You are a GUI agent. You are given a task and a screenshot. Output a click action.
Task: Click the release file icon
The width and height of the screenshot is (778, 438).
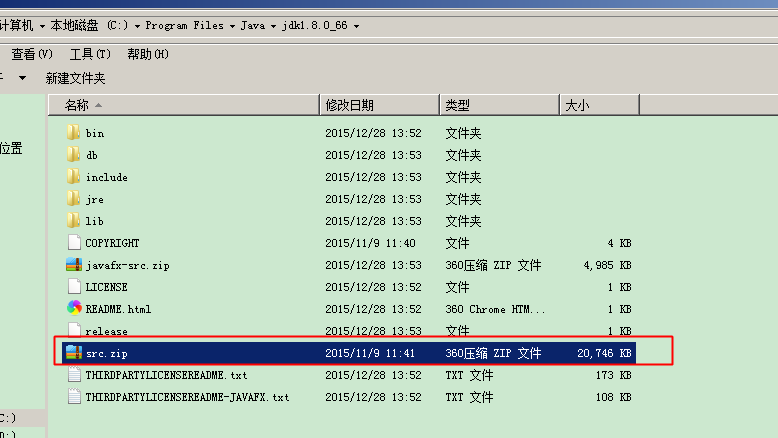(x=74, y=329)
